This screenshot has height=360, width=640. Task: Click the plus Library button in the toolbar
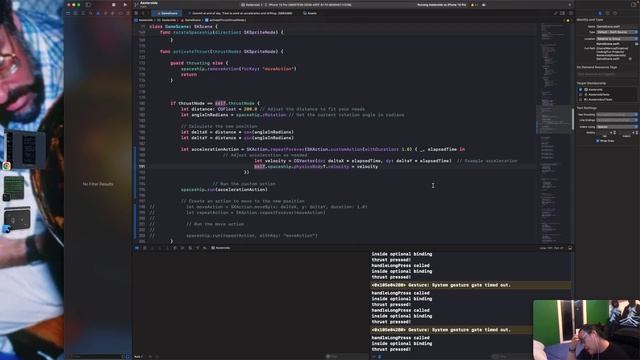(569, 5)
